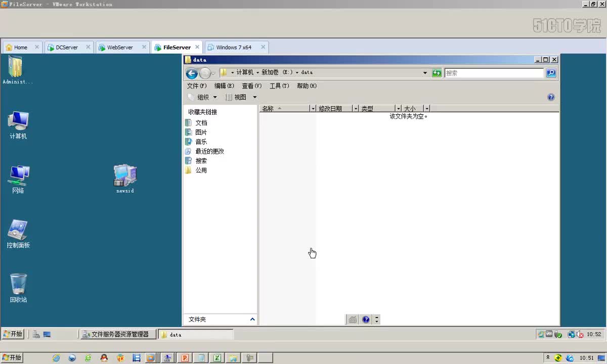Sort by the 修改日期 column header
Screen dimensions: 607x364
tap(334, 109)
